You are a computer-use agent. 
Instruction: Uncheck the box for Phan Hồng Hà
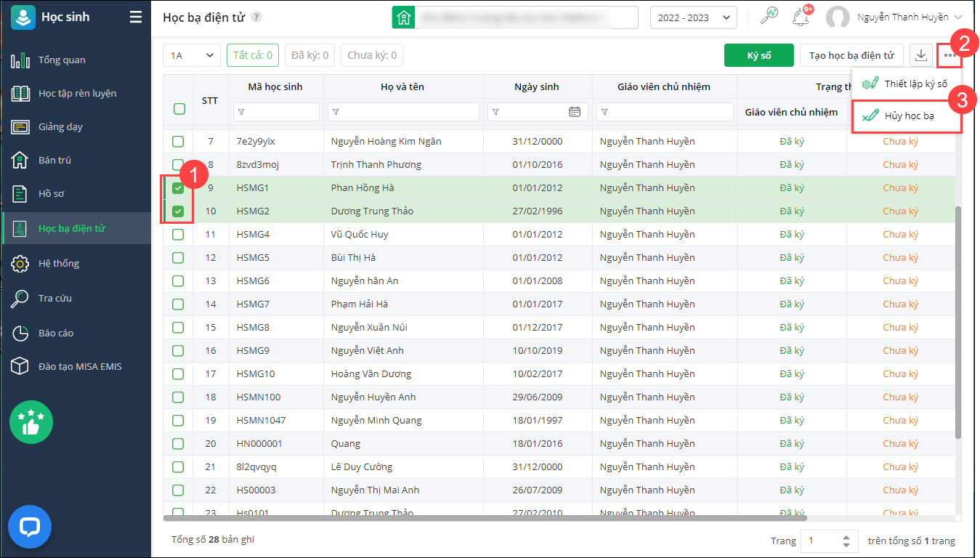tap(178, 188)
